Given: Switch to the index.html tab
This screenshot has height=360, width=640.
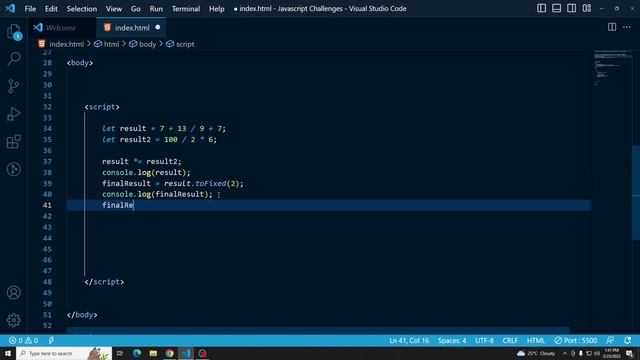Looking at the screenshot, I should (131, 28).
